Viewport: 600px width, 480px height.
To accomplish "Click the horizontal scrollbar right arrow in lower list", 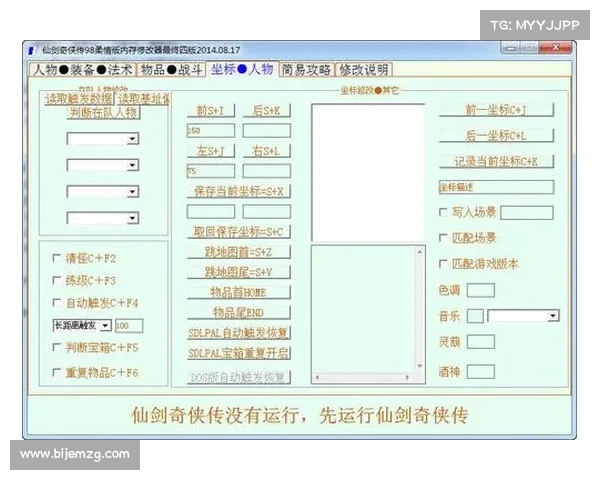I will click(x=407, y=377).
